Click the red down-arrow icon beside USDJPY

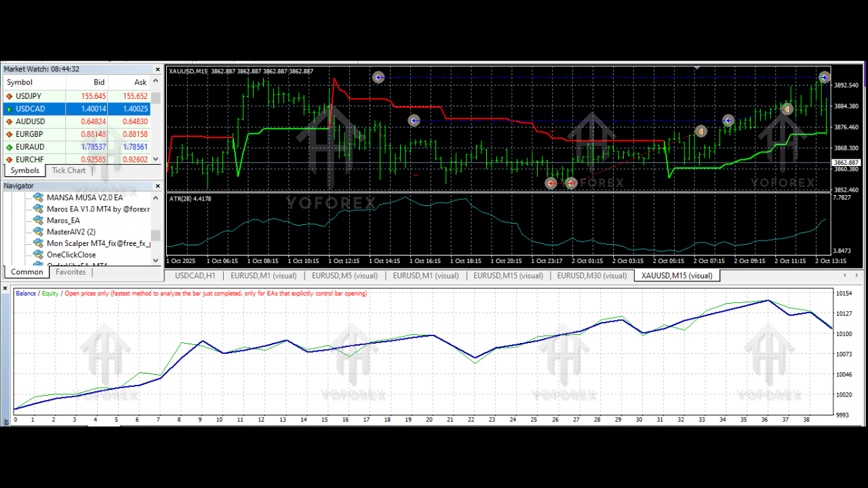[8, 96]
